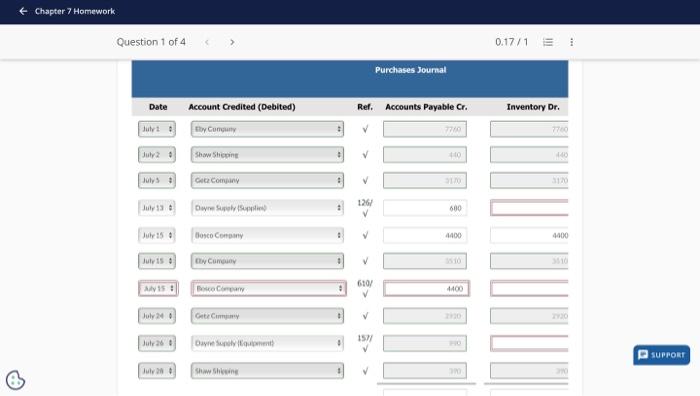Click empty Inventory Dr. field beside Ref 610
700x396 pixels.
pos(529,288)
